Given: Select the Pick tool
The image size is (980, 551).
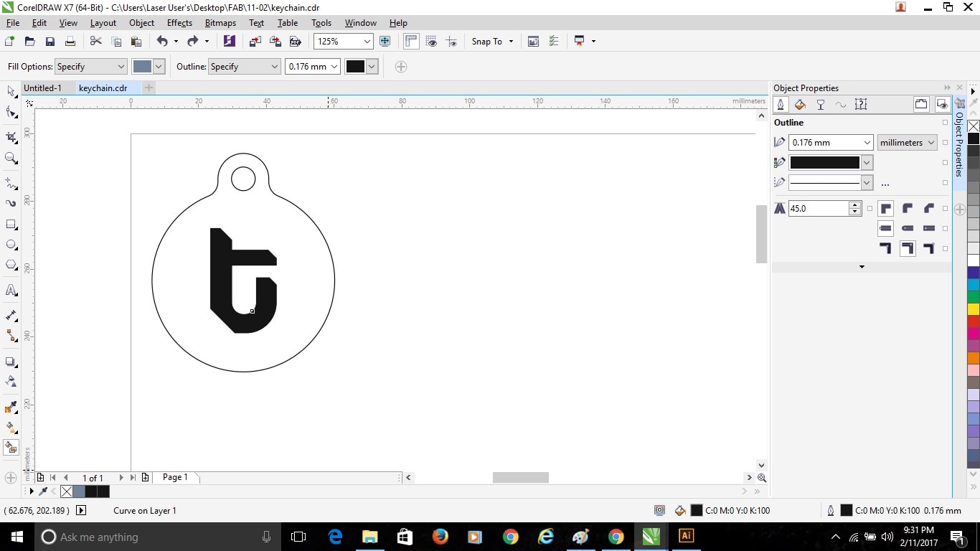Looking at the screenshot, I should (x=11, y=91).
